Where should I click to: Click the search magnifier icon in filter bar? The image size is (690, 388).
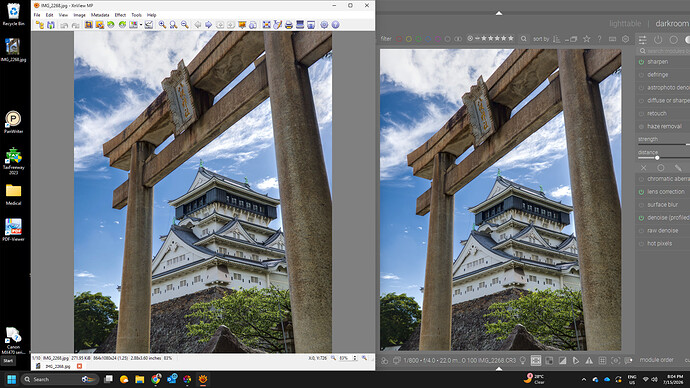coord(524,39)
